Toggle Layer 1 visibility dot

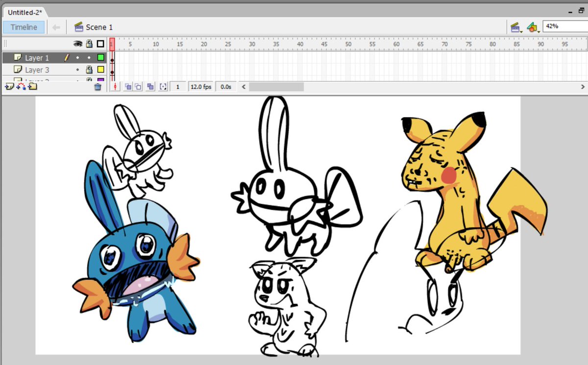[77, 58]
